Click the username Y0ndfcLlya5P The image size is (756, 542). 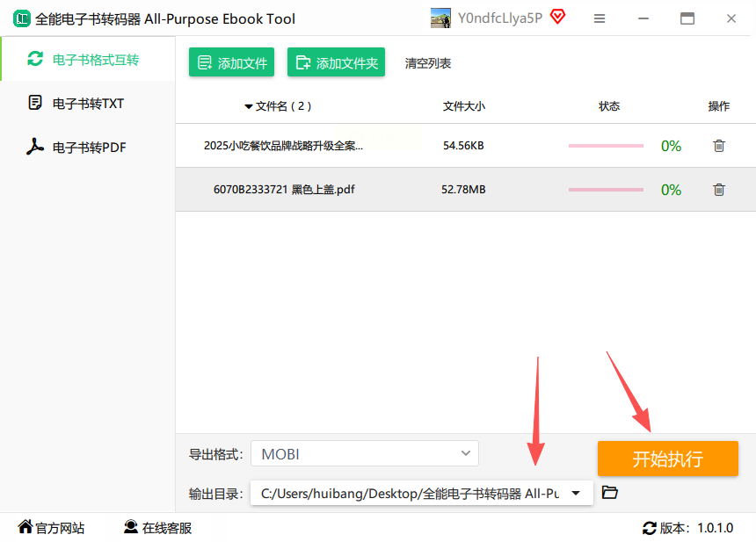pos(500,18)
